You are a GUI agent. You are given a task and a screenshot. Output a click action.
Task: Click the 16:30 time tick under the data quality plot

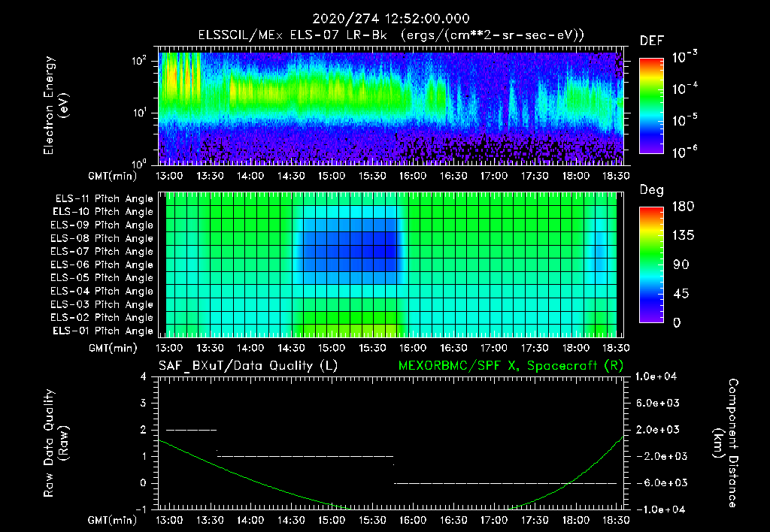pyautogui.click(x=453, y=520)
